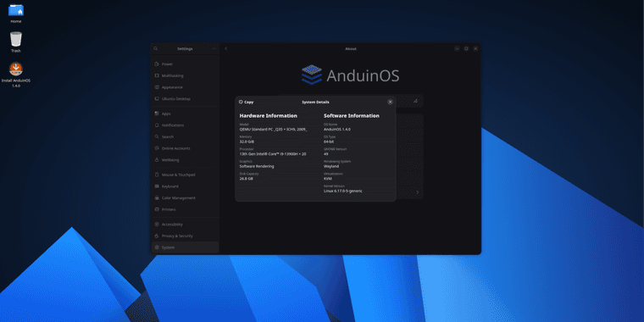Click the System Details dialog title

click(315, 102)
